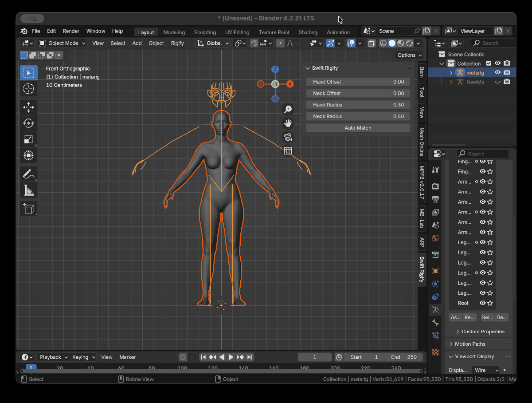
Task: Open Object Data properties tab
Action: 435,309
